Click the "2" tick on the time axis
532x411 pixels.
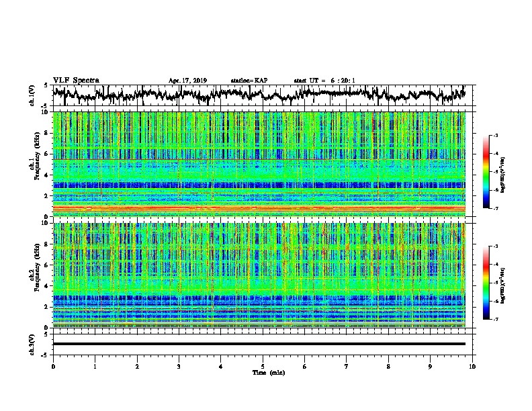(x=137, y=367)
